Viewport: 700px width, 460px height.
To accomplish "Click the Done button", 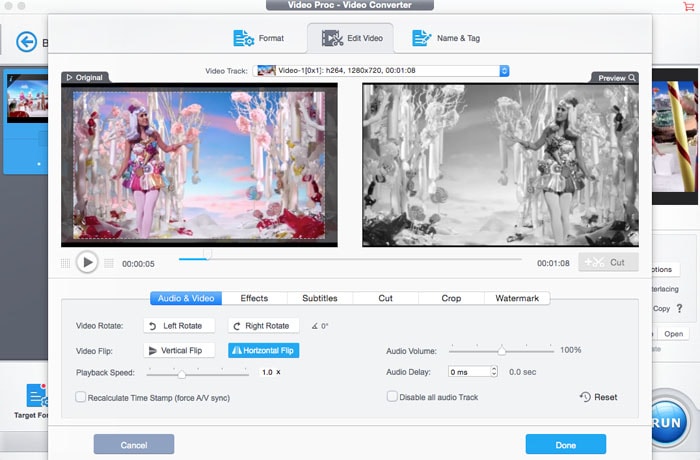I will click(566, 445).
